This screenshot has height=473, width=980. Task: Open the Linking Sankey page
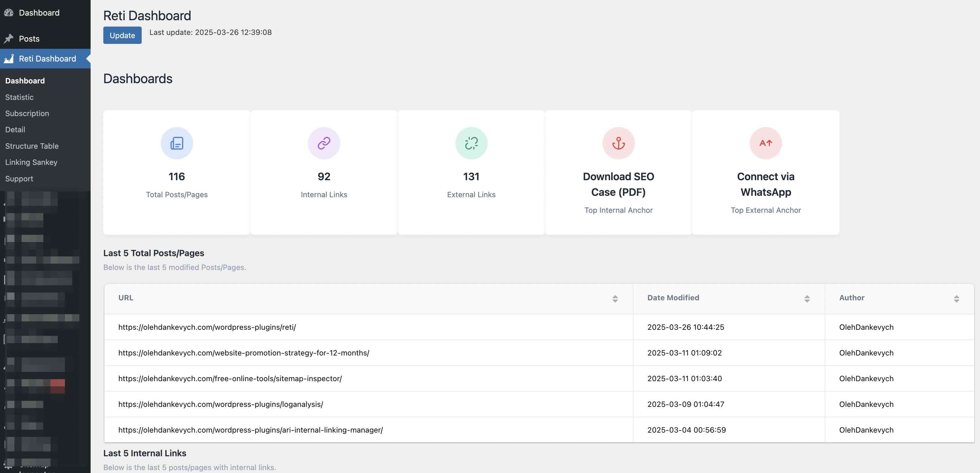click(x=31, y=162)
